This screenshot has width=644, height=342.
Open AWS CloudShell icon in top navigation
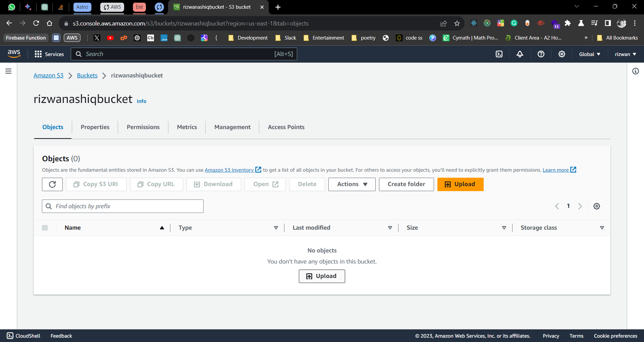click(499, 54)
